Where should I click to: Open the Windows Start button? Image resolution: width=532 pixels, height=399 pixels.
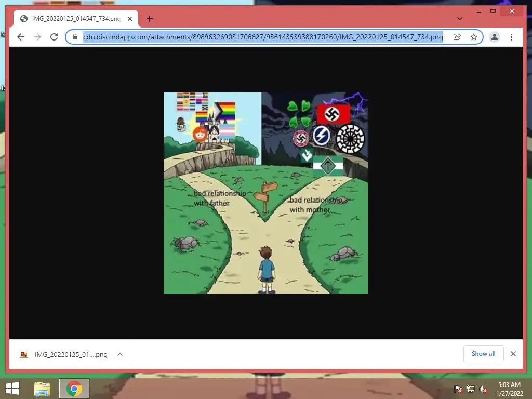pyautogui.click(x=12, y=388)
